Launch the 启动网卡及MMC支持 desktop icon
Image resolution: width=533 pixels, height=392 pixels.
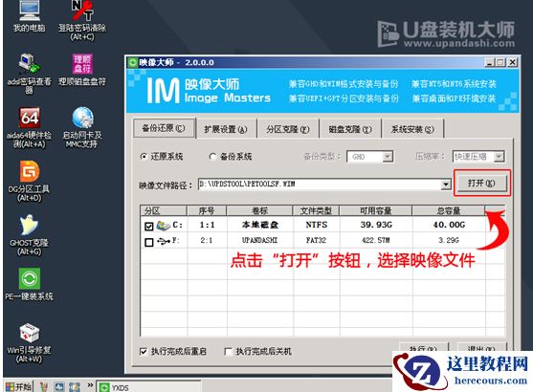pos(82,127)
